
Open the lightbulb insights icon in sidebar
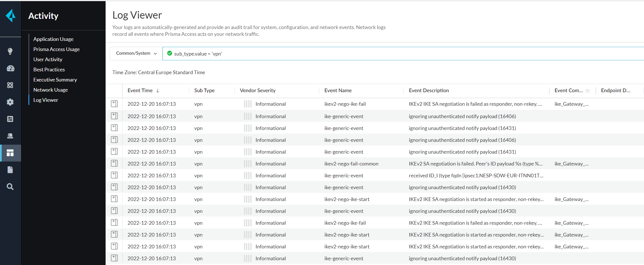[10, 51]
